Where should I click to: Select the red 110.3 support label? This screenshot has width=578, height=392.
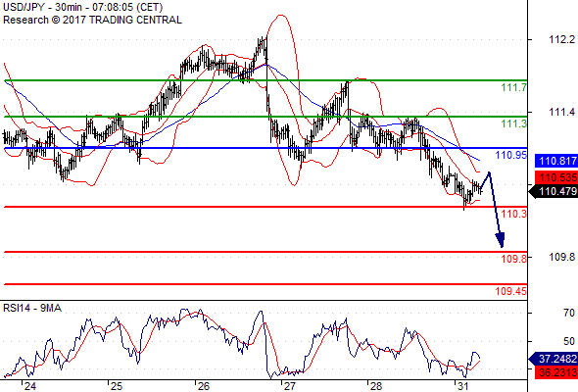coord(514,214)
